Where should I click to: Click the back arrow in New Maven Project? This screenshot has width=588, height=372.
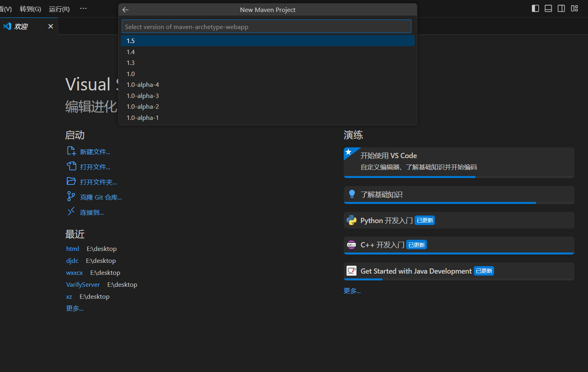pos(126,10)
